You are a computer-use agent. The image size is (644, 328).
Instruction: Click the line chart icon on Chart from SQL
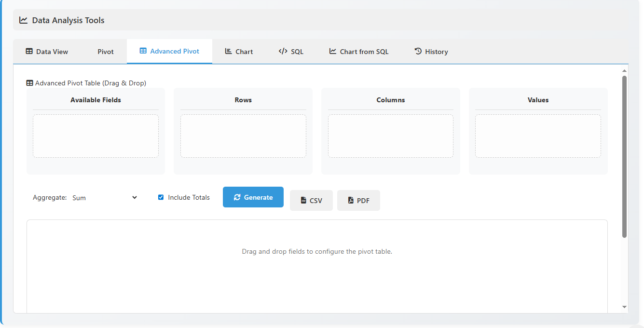coord(333,52)
